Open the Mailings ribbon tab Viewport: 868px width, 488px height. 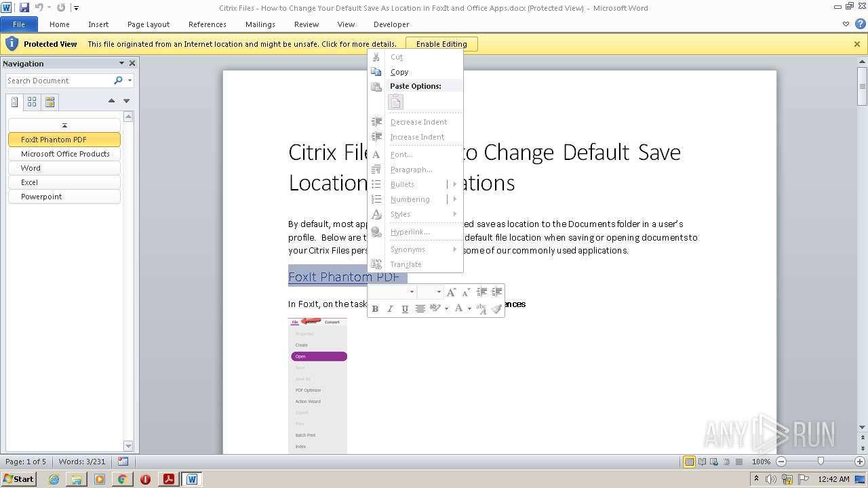[260, 24]
